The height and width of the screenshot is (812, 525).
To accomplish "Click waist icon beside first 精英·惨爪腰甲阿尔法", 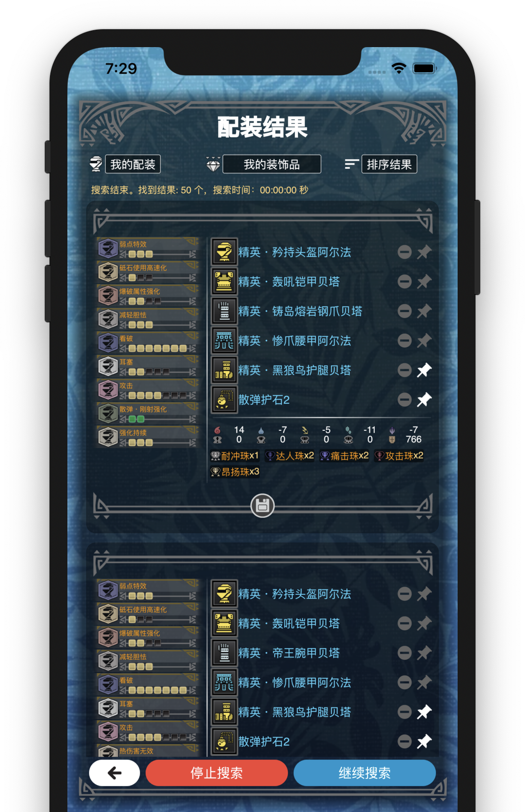I will pos(224,340).
